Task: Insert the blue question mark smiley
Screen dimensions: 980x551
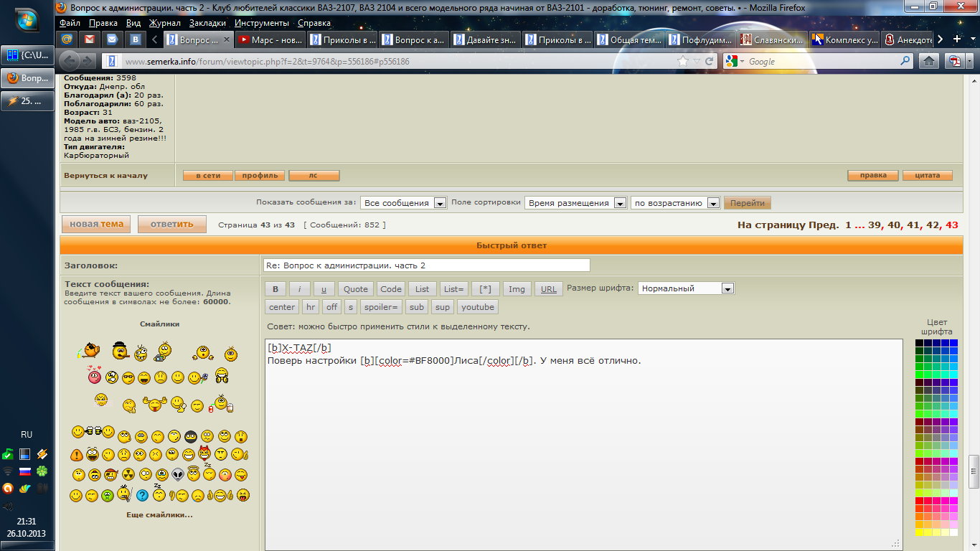Action: coord(142,495)
